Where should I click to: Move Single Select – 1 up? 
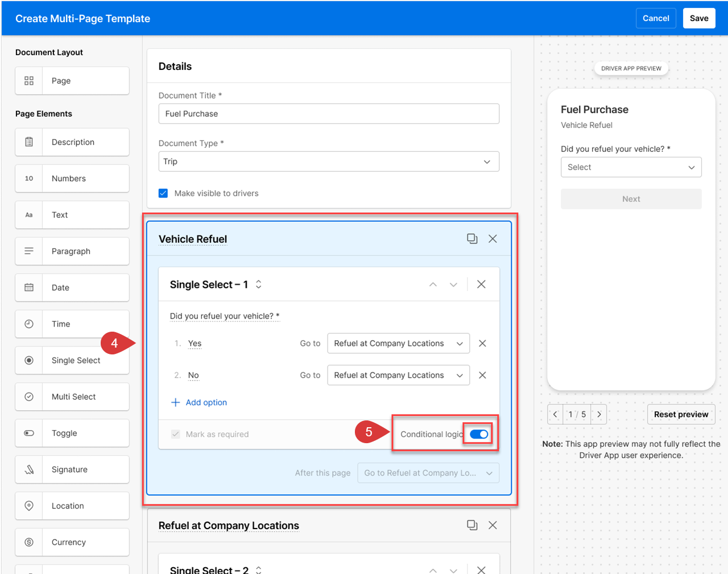coord(433,284)
